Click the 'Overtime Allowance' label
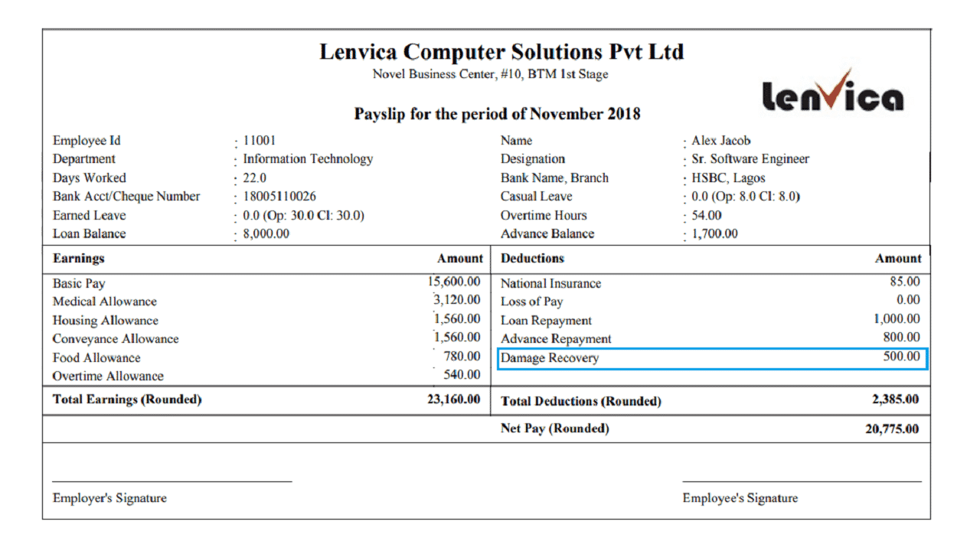Image resolution: width=980 pixels, height=551 pixels. click(x=108, y=377)
